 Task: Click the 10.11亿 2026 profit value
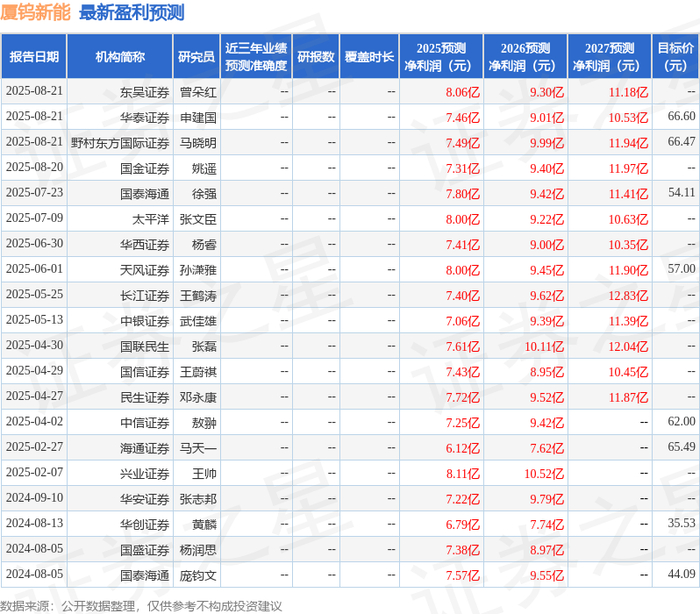click(544, 347)
